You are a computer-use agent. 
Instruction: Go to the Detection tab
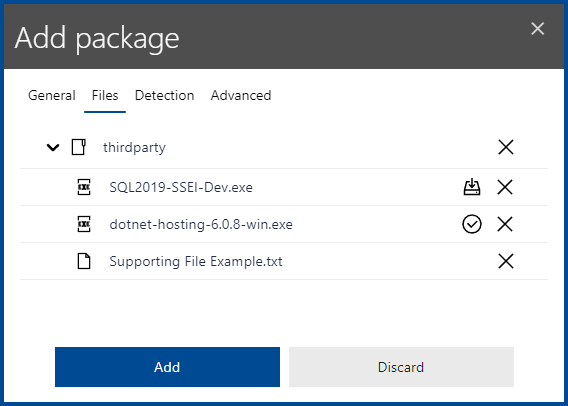point(164,96)
